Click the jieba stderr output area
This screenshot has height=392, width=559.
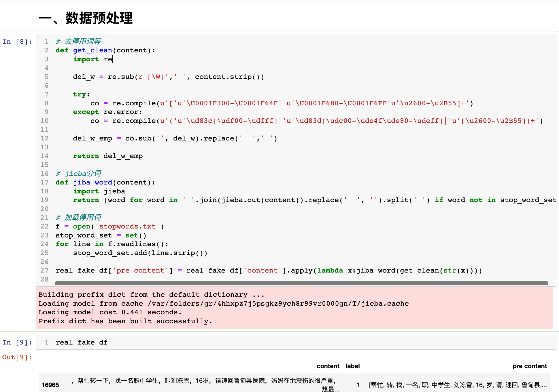(294, 308)
